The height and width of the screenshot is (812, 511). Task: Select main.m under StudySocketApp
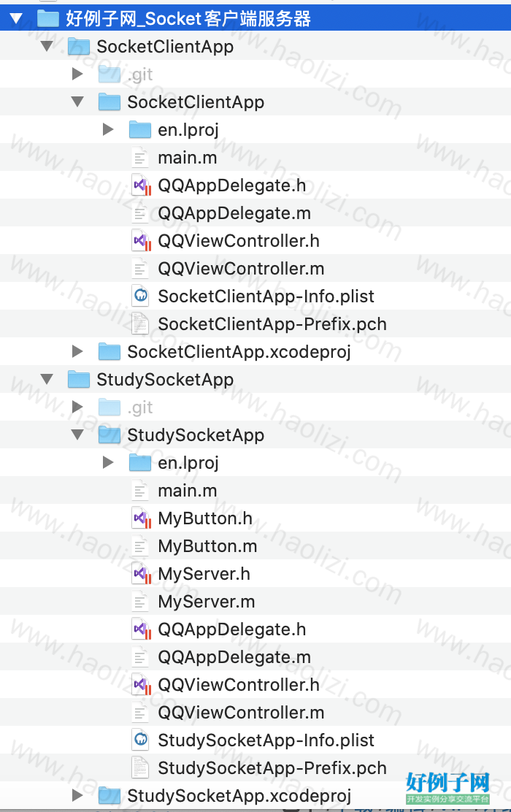188,491
